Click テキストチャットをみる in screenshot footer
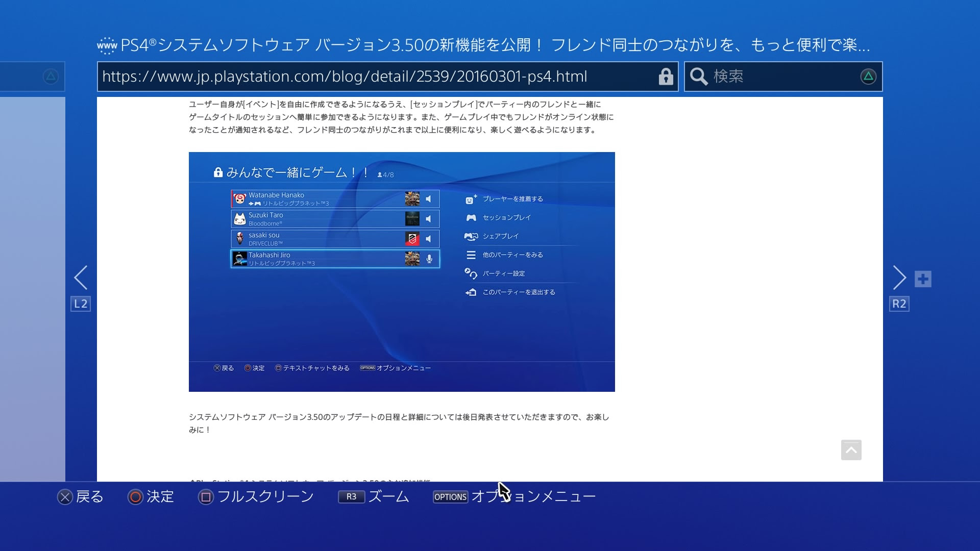 [312, 368]
